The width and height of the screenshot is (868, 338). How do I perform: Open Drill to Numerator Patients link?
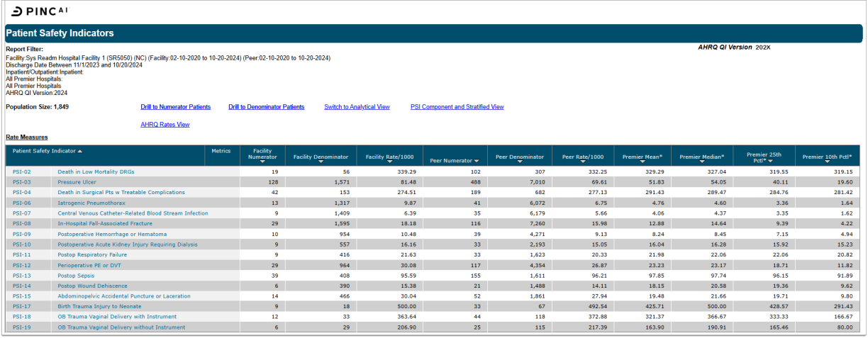click(x=175, y=107)
